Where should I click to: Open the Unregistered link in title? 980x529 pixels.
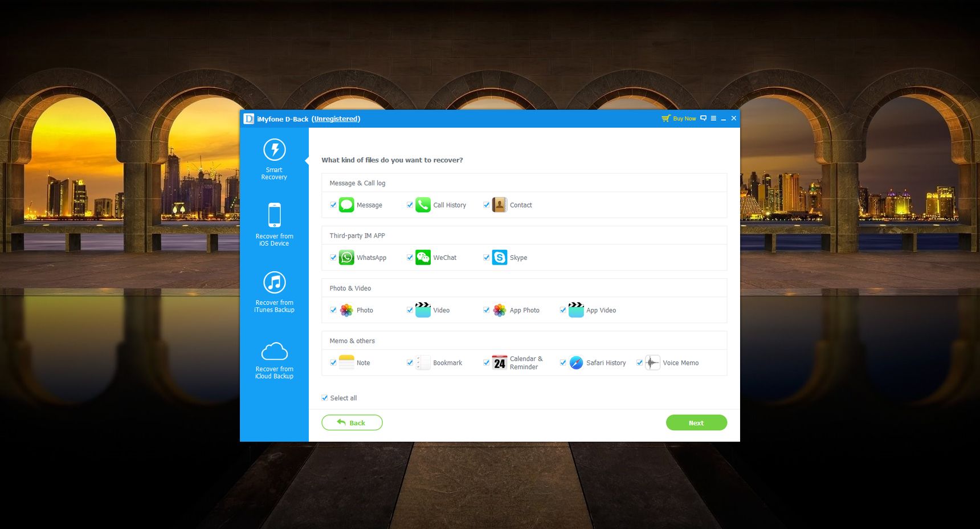[336, 119]
